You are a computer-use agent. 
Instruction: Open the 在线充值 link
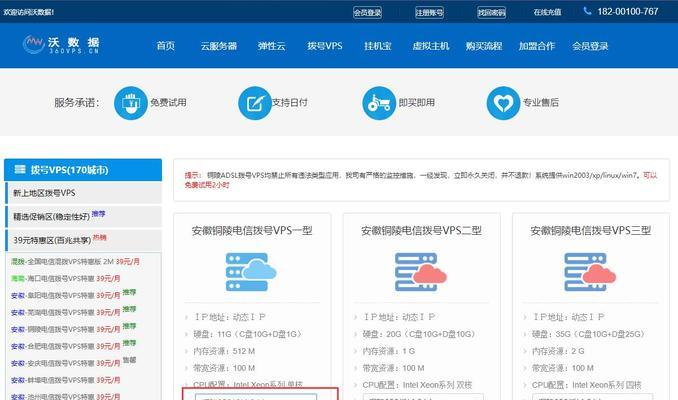(x=547, y=12)
